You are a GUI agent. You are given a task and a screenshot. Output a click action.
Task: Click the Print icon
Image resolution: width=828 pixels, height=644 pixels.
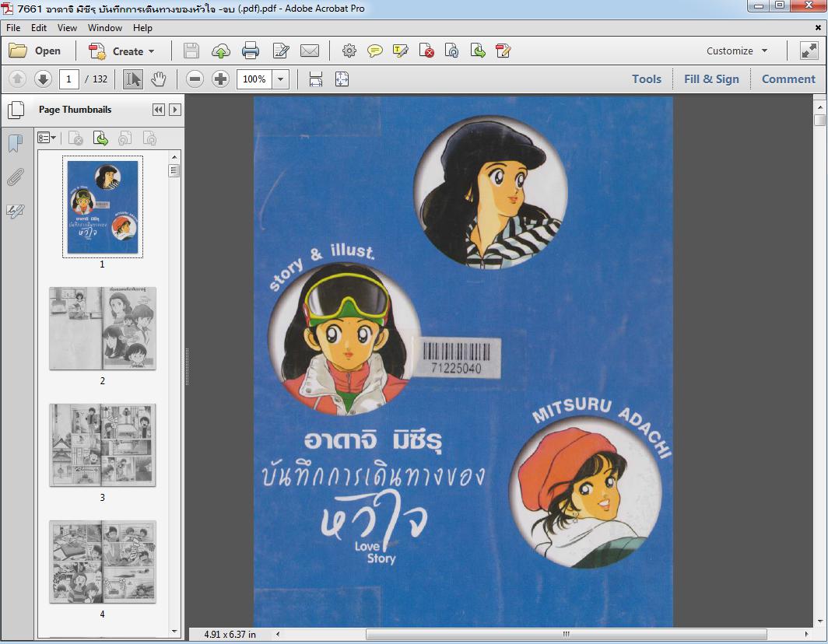pos(251,51)
